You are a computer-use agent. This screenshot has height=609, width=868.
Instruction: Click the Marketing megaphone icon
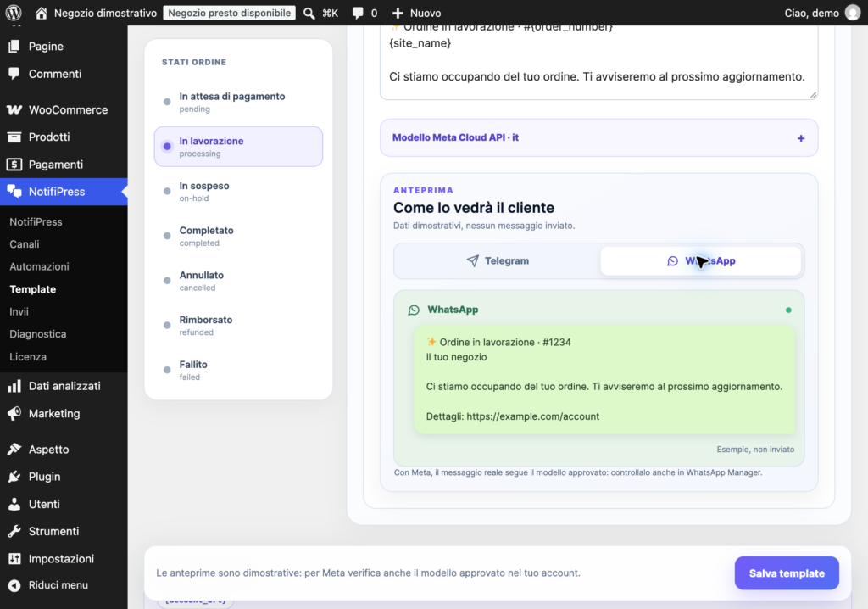pyautogui.click(x=14, y=413)
